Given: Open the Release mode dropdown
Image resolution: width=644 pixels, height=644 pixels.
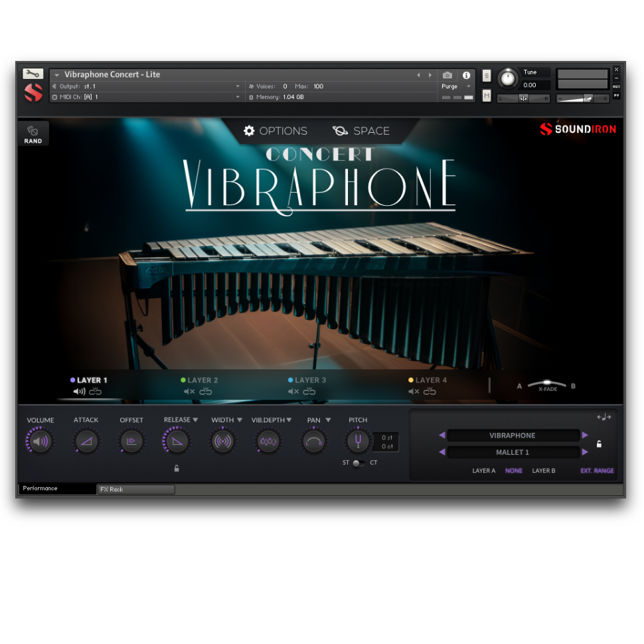Looking at the screenshot, I should tap(194, 420).
